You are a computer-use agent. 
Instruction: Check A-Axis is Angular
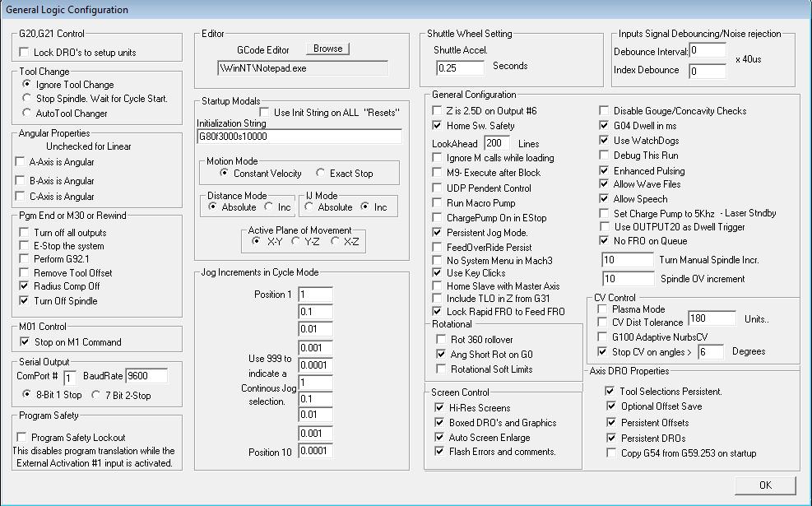click(21, 161)
